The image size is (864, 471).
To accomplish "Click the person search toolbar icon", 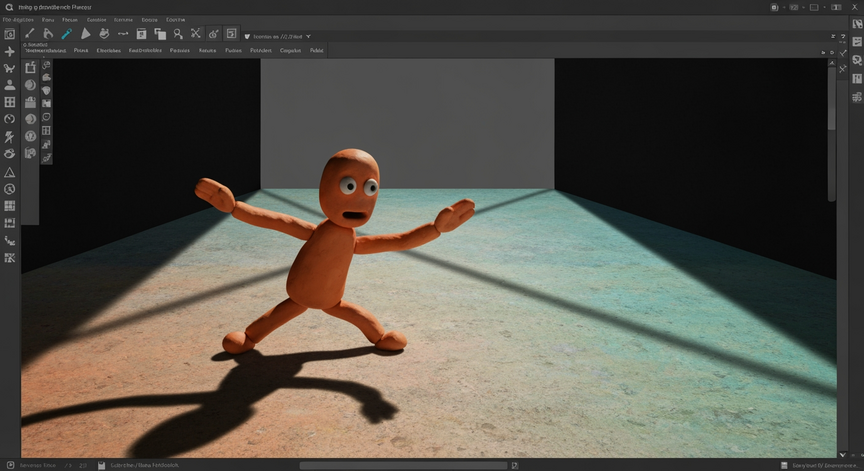I will pos(177,34).
